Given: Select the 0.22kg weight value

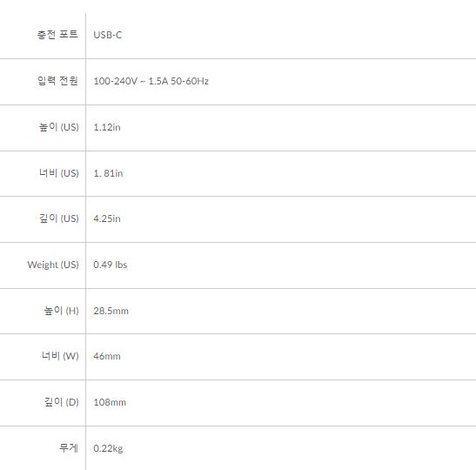Looking at the screenshot, I should click(x=108, y=449).
